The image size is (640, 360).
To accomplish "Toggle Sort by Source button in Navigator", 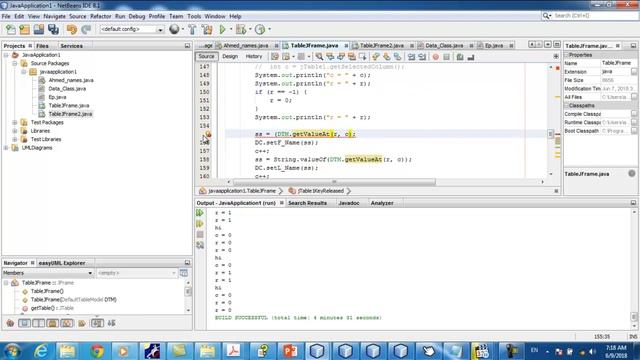I will click(x=111, y=323).
